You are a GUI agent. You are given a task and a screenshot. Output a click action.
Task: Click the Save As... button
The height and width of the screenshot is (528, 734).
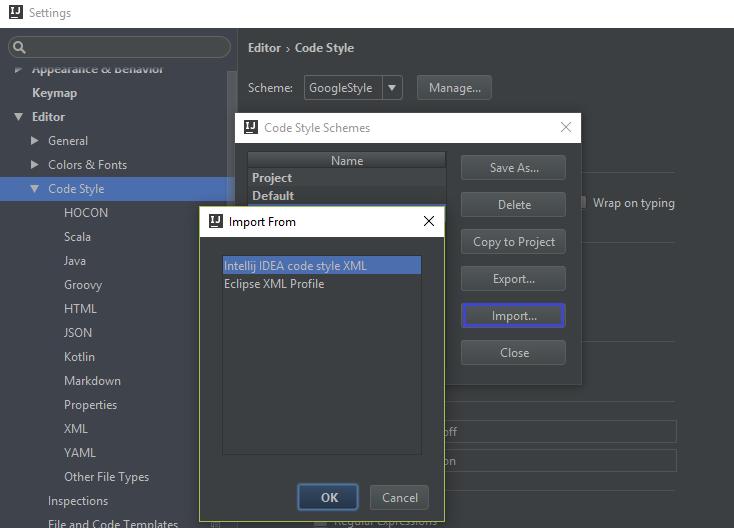tap(513, 168)
